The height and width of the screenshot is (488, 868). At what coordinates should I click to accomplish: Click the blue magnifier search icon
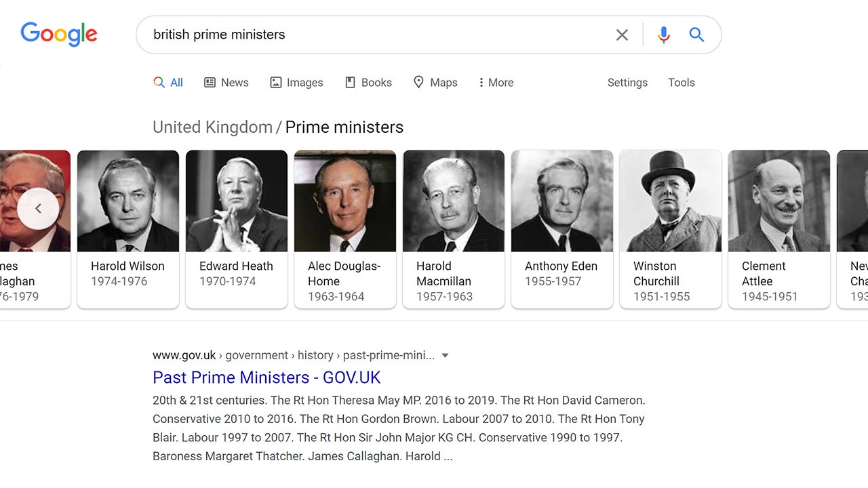pos(696,35)
